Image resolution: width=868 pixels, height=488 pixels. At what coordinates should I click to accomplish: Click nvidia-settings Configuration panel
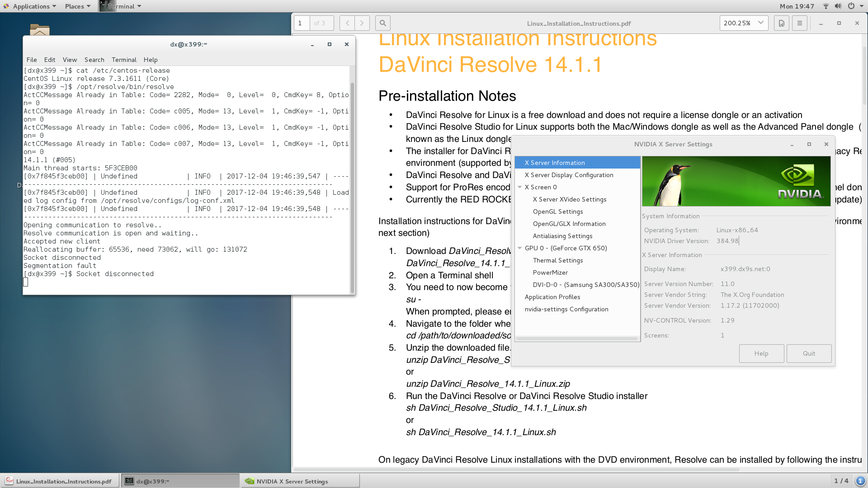pyautogui.click(x=566, y=309)
